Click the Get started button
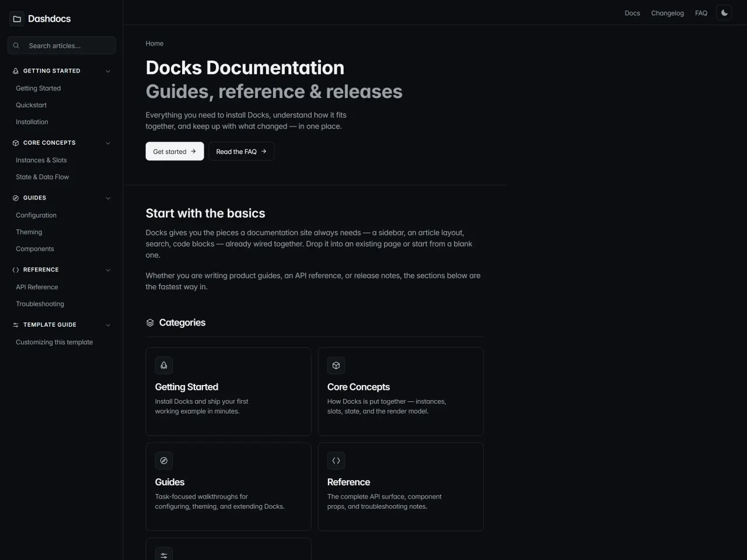Screen dimensions: 747x560 coord(175,151)
